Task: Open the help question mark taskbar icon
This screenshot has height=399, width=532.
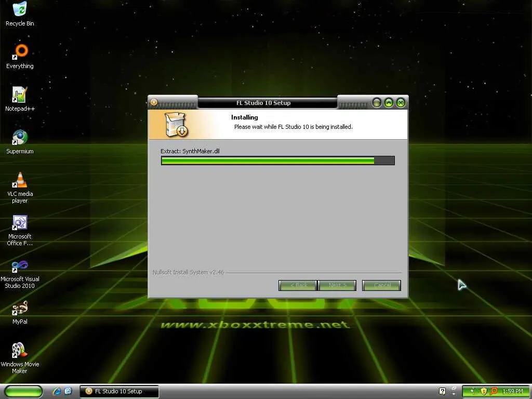Action: [x=442, y=391]
